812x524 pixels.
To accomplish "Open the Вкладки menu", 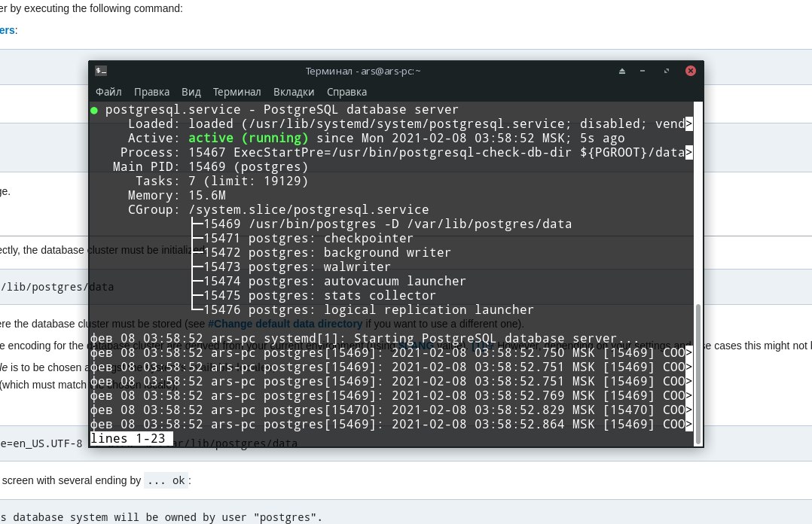I will click(294, 92).
